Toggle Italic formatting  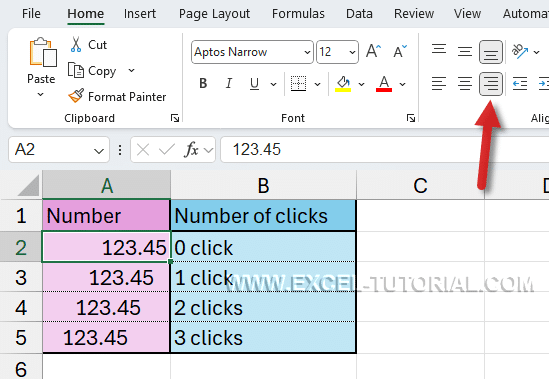tap(229, 83)
